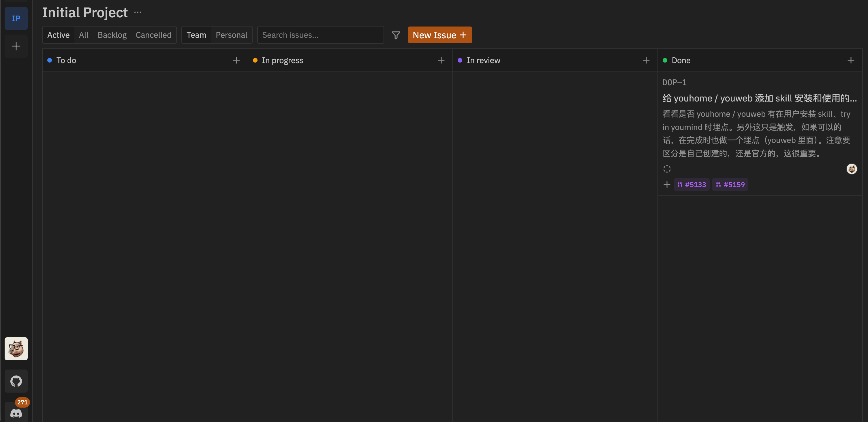Click the New Issue button

point(439,35)
